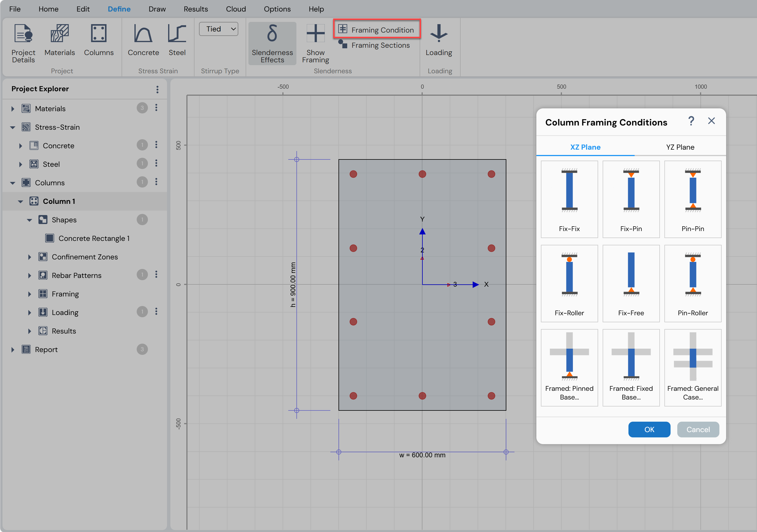Click the Materials ribbon icon
The height and width of the screenshot is (532, 757).
[x=60, y=40]
